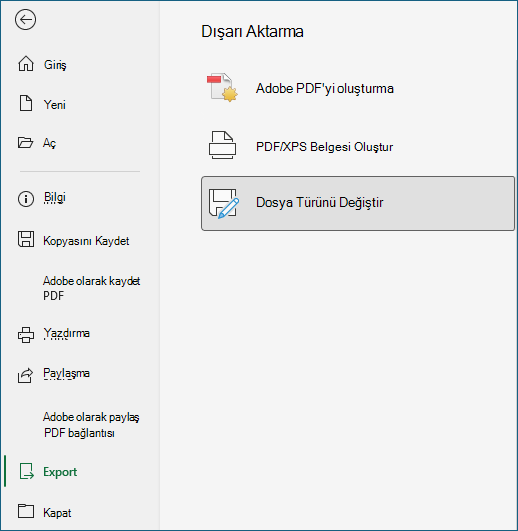Screen dimensions: 518x531
Task: Click the green Export icon
Action: 26,471
